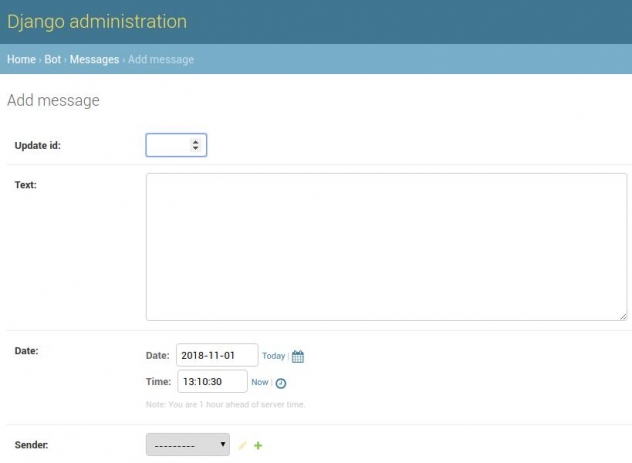Click the Today shortcut link
This screenshot has height=463, width=632.
click(273, 356)
